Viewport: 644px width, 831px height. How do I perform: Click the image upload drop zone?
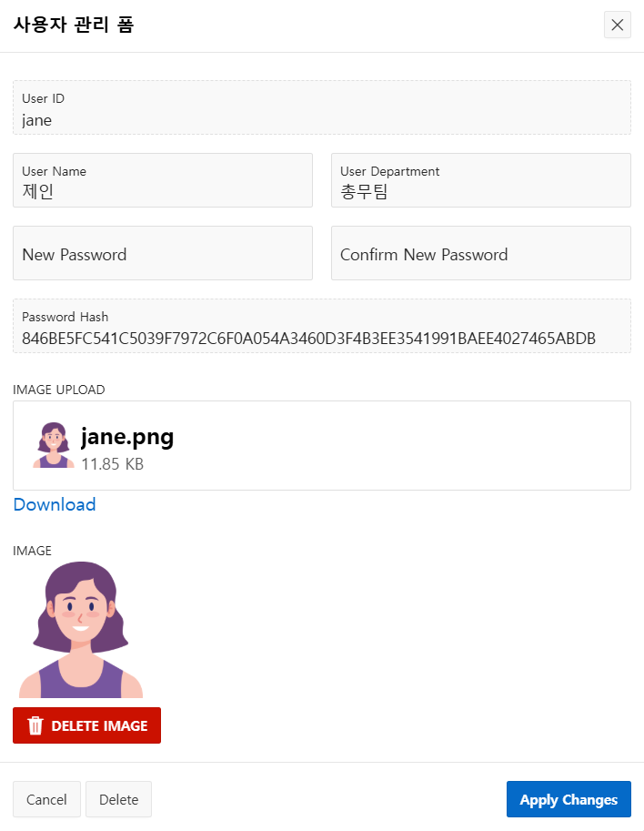pos(322,445)
